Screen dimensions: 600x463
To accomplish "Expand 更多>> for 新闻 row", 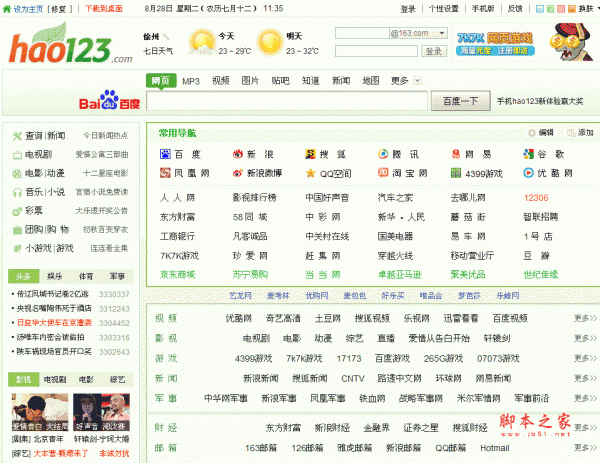I will (585, 378).
